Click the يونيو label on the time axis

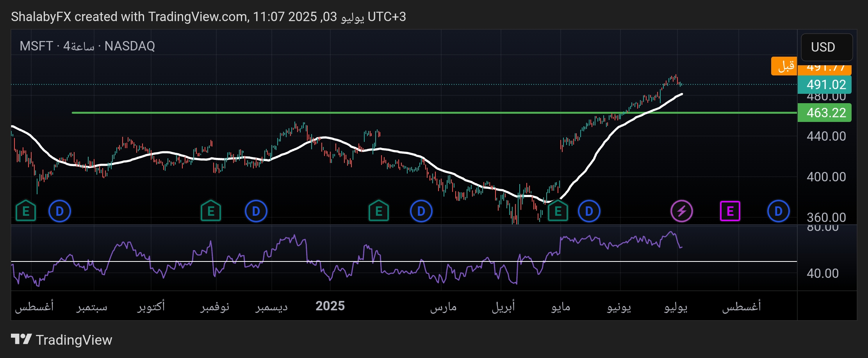point(619,307)
